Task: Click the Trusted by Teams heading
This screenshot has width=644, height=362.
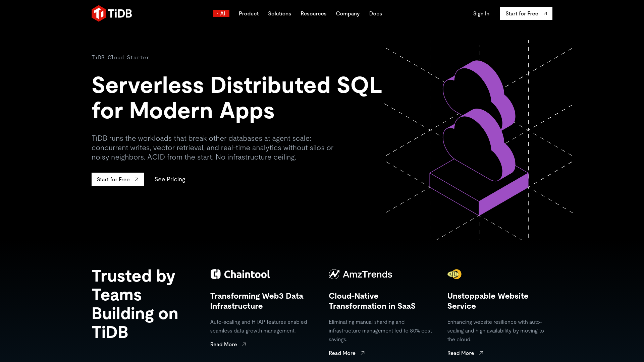Action: click(x=135, y=304)
